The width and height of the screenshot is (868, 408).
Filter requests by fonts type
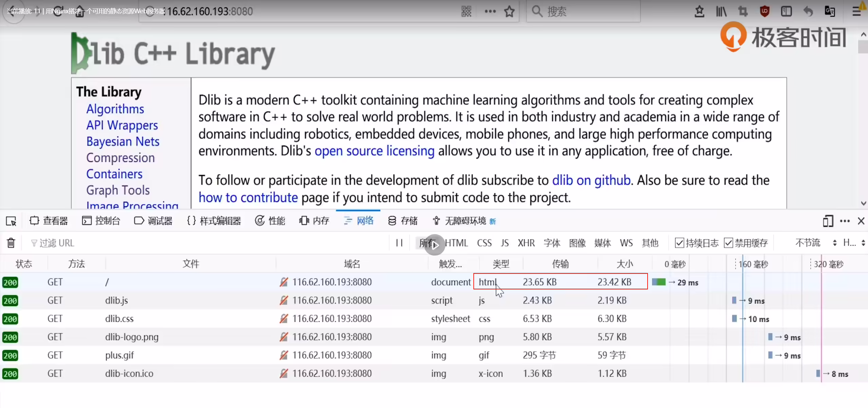[x=552, y=243]
